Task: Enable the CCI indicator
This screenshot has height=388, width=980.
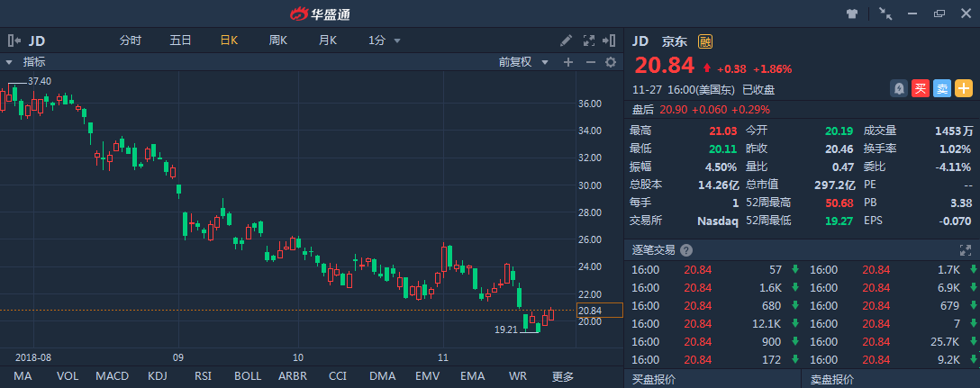Action: click(x=338, y=376)
